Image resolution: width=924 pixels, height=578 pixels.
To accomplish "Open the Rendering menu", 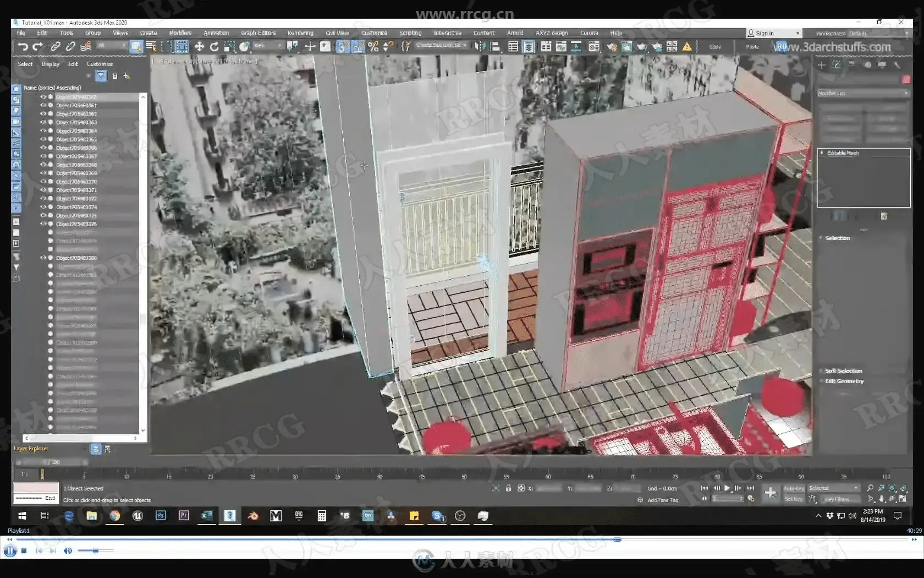I will 300,33.
